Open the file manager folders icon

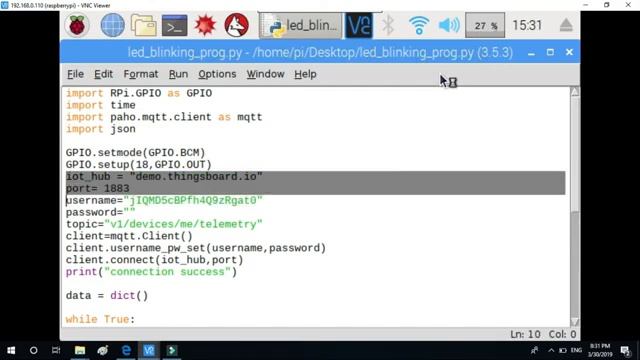pyautogui.click(x=143, y=25)
